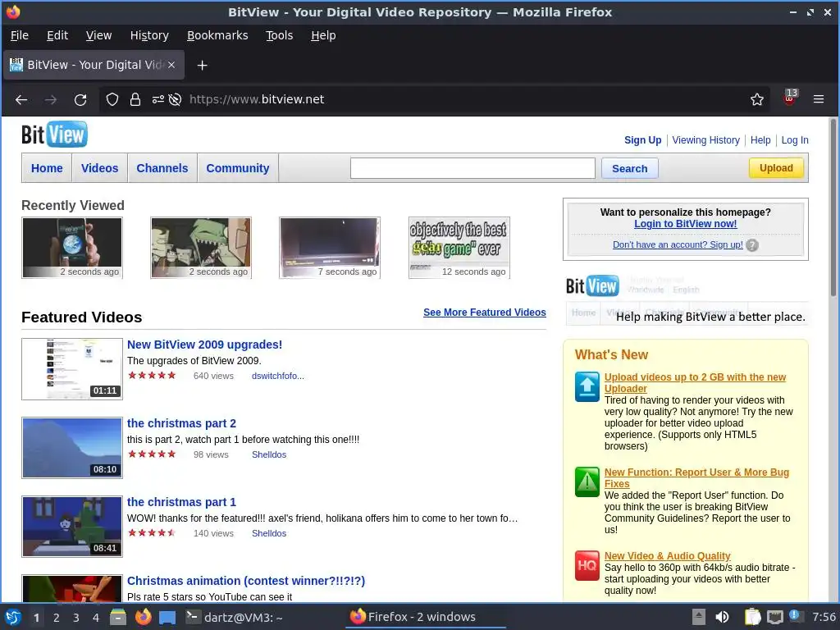Open the Help menu in menu bar
The height and width of the screenshot is (630, 840).
pos(323,35)
